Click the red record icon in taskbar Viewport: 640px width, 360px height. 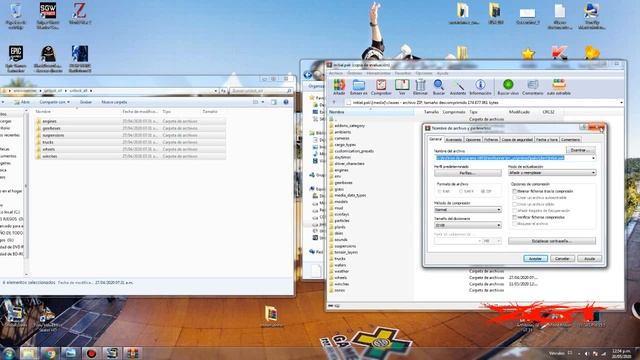91,353
